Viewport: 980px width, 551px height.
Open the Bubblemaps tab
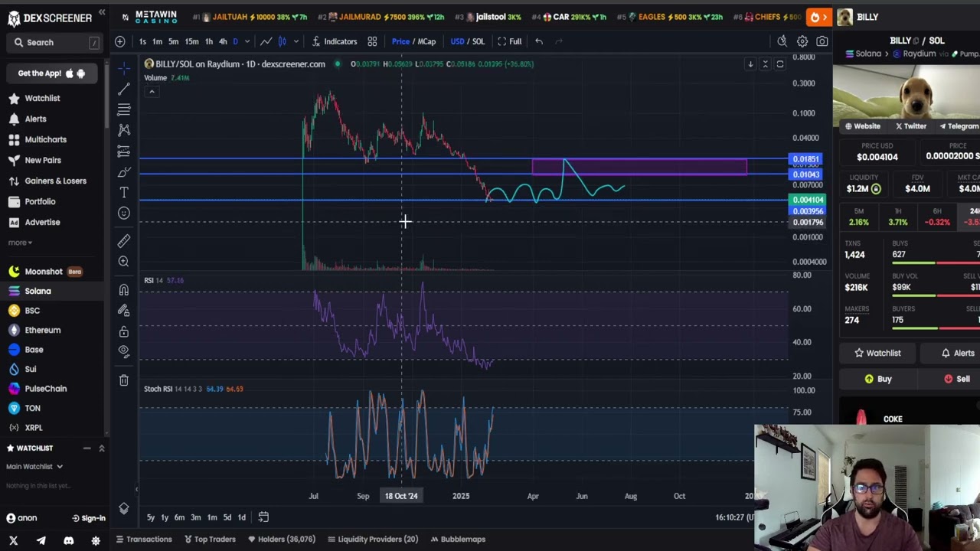coord(458,540)
